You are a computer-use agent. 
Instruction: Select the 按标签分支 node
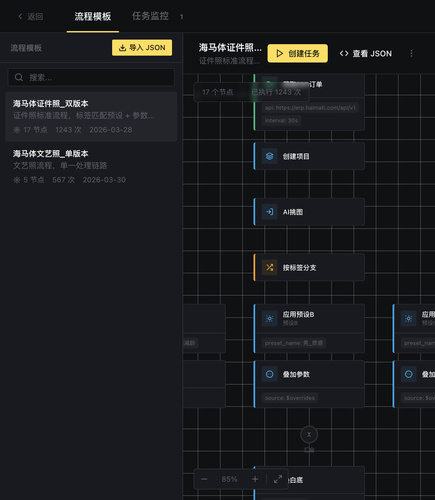[309, 267]
